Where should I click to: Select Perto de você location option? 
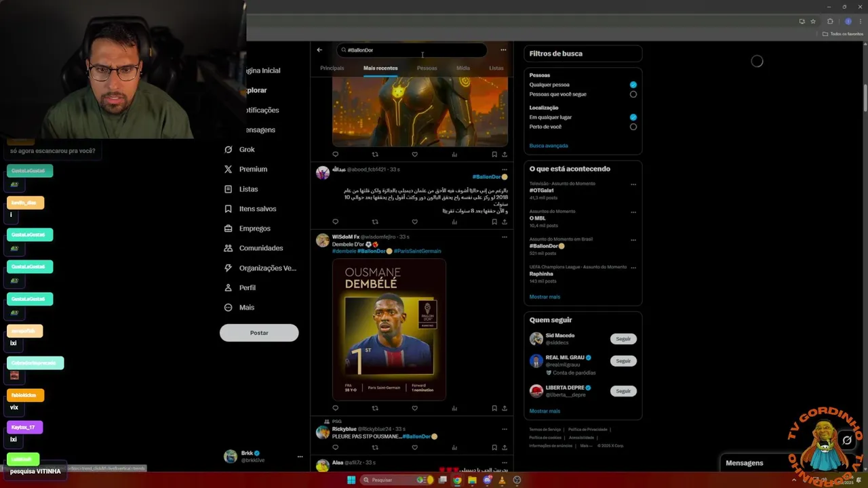point(633,127)
